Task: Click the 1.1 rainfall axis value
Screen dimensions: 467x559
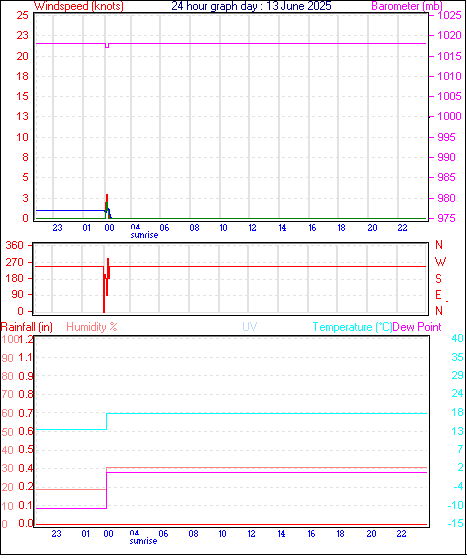Action: coord(26,357)
